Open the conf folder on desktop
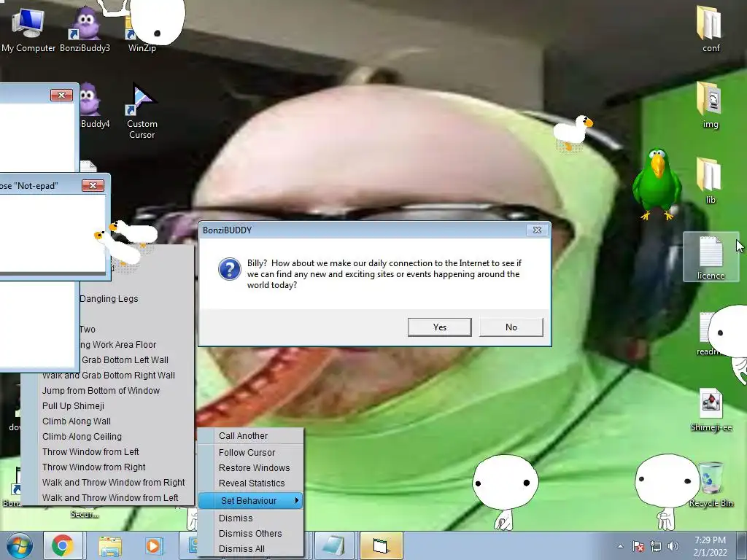 pos(711,29)
